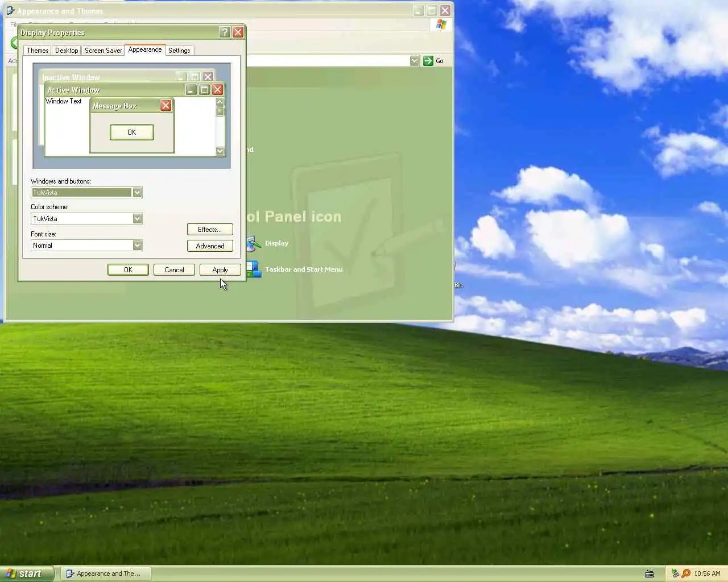The image size is (728, 582).
Task: Click the Appearance and Themes title icon
Action: point(10,11)
